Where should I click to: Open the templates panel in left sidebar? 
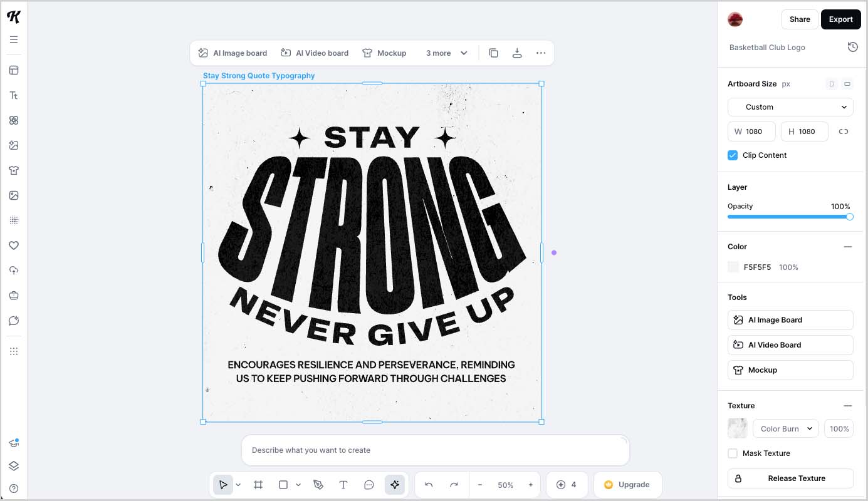pos(14,70)
